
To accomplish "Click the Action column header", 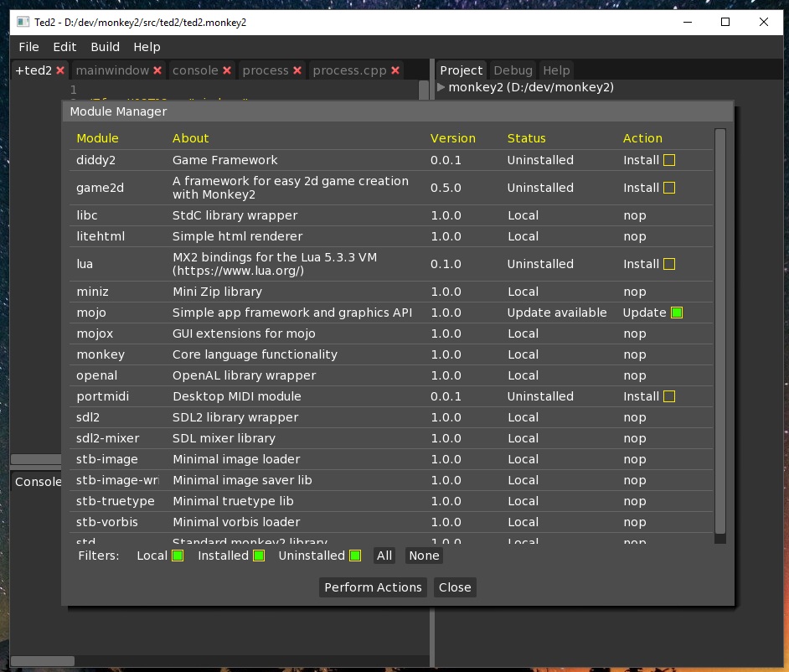I will coord(642,138).
